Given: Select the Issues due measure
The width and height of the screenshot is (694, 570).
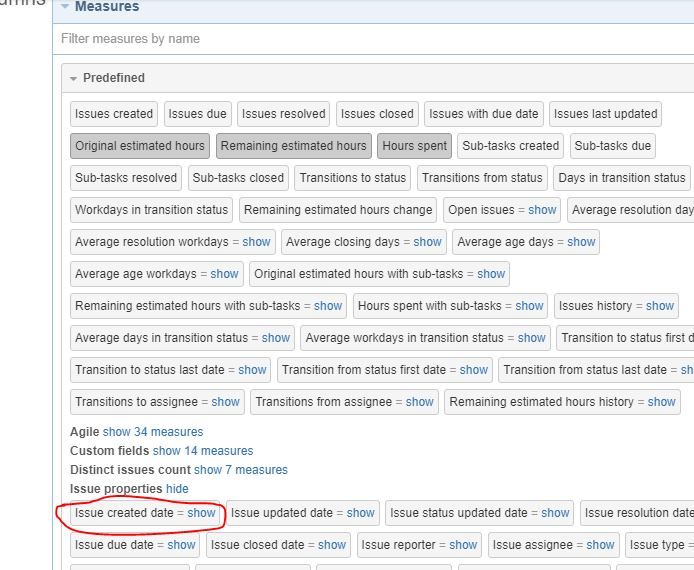Looking at the screenshot, I should click(x=197, y=114).
